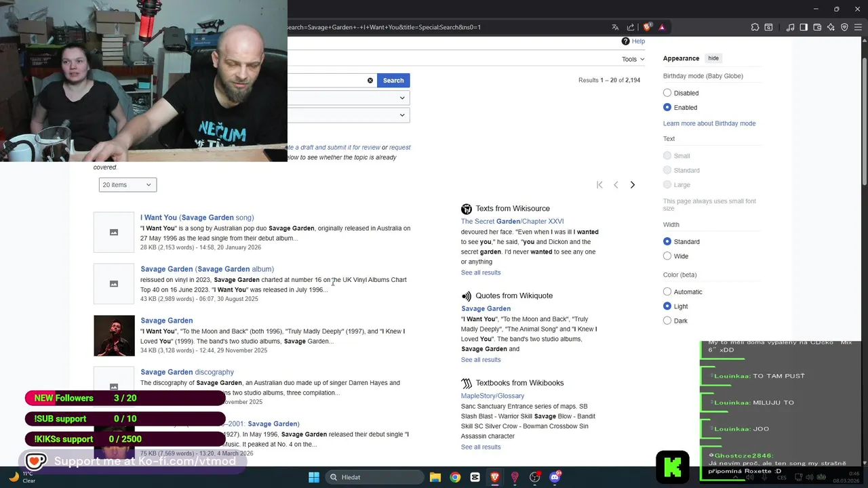Viewport: 868px width, 488px height.
Task: Switch to Brave browser on taskbar
Action: 495,477
